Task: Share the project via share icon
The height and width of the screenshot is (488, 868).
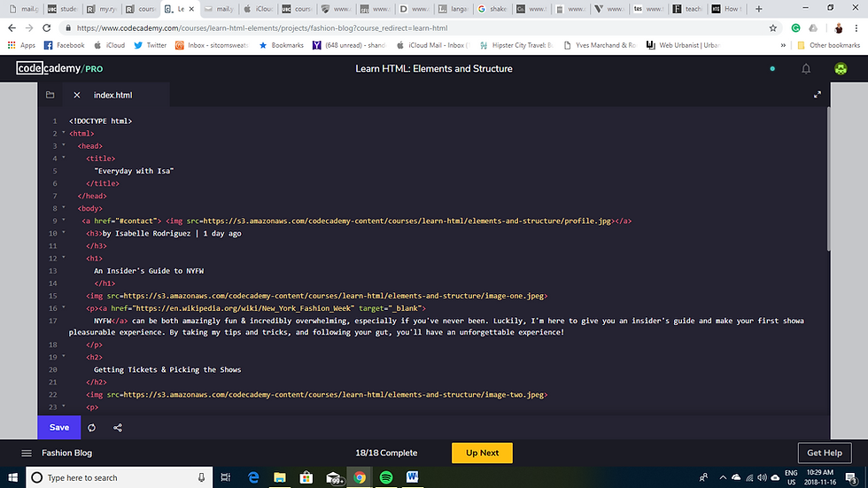Action: (x=118, y=428)
